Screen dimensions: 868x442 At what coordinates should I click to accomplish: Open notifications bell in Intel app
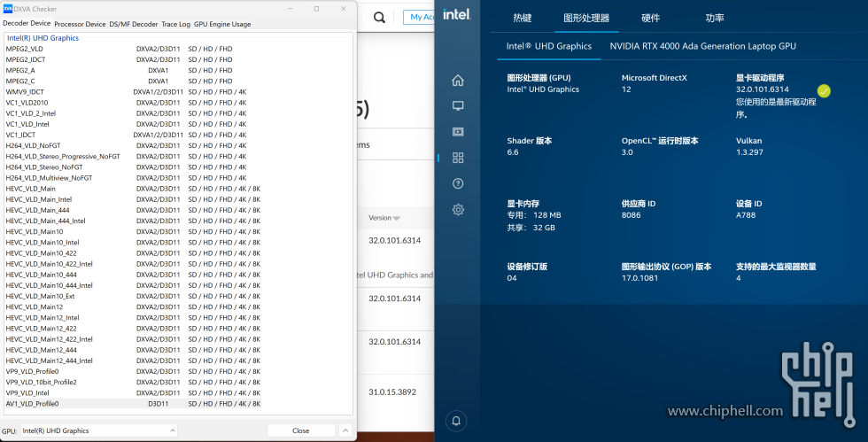coord(456,421)
